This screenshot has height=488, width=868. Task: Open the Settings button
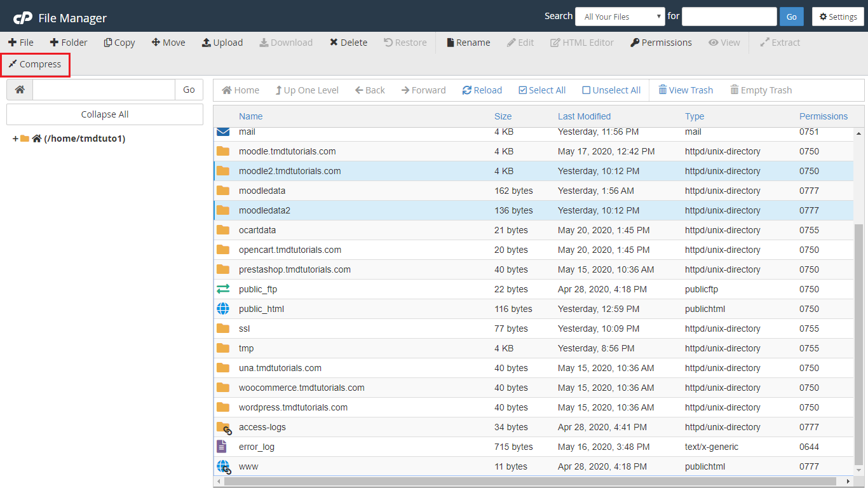(837, 17)
